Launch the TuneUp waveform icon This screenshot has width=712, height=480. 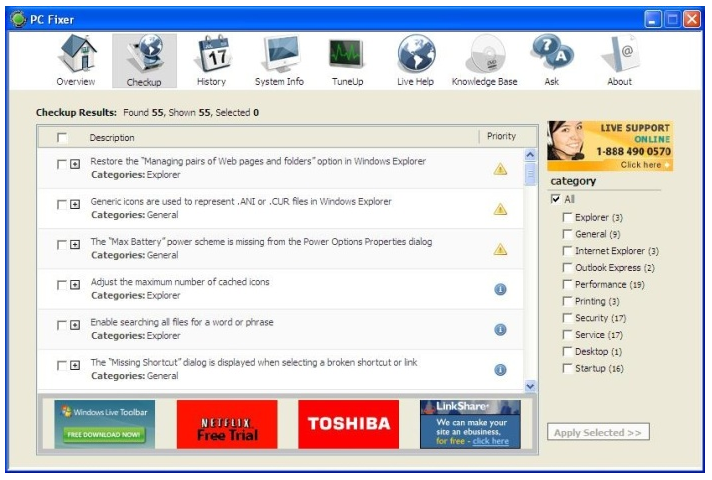coord(346,54)
